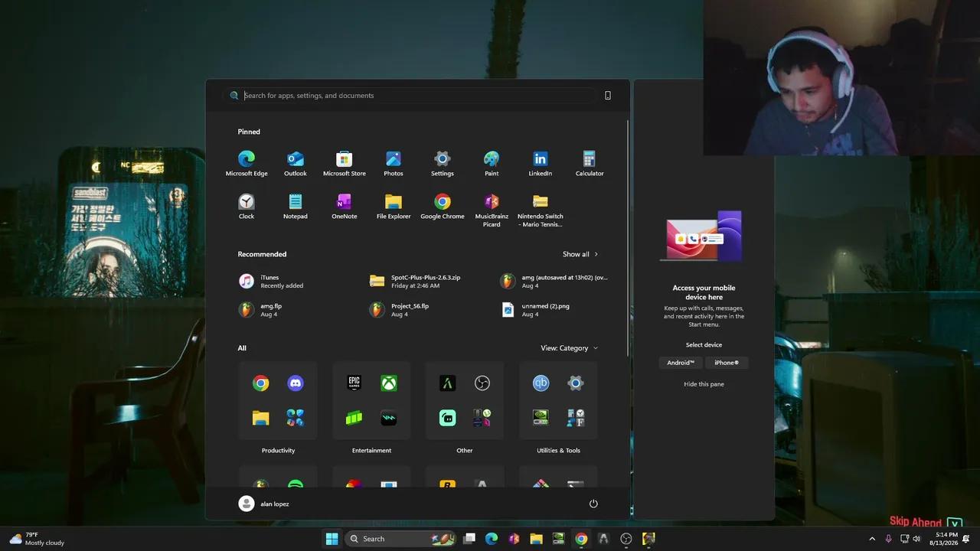This screenshot has width=980, height=551.
Task: Click the microphone icon in the system tray
Action: coord(888,539)
